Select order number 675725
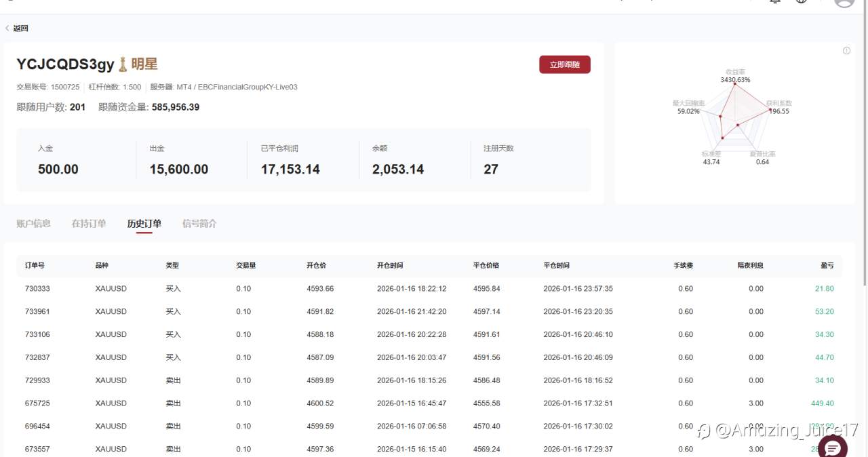The image size is (868, 457). pyautogui.click(x=37, y=403)
